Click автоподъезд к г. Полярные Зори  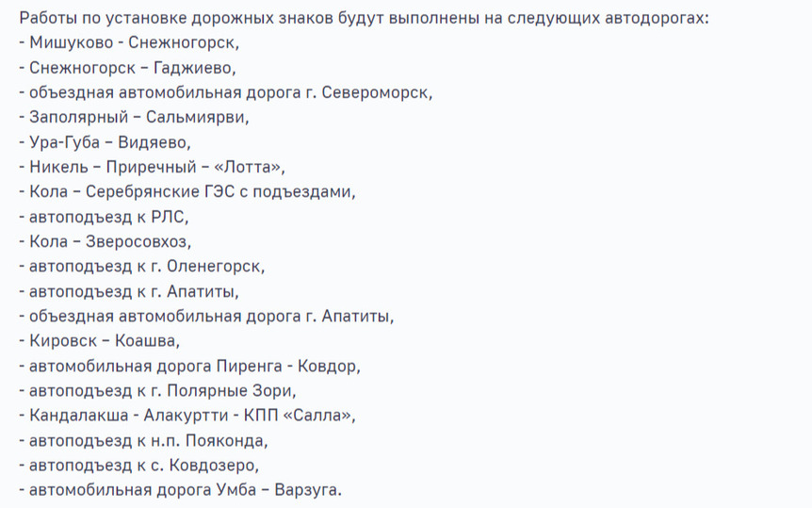[x=158, y=391]
